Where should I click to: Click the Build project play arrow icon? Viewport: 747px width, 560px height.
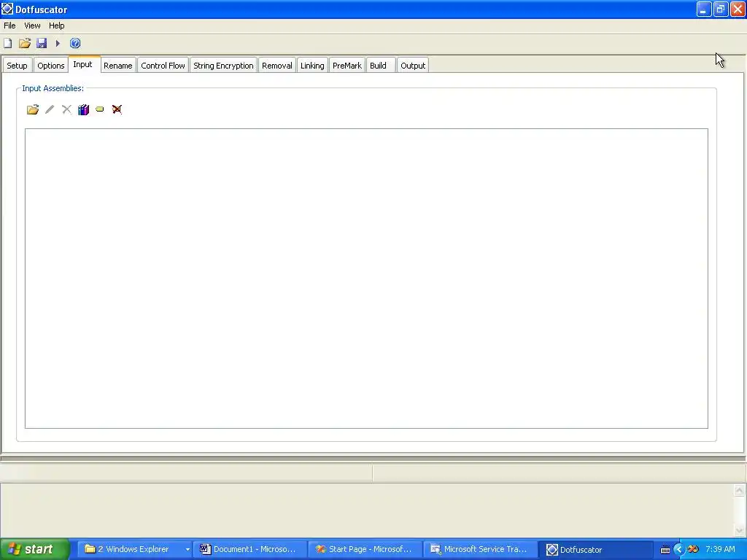(x=58, y=43)
